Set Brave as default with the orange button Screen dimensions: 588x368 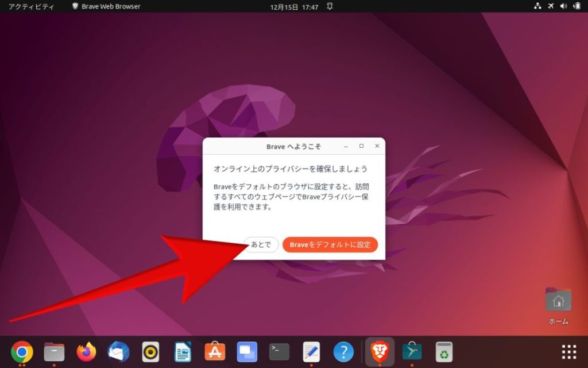pyautogui.click(x=330, y=245)
